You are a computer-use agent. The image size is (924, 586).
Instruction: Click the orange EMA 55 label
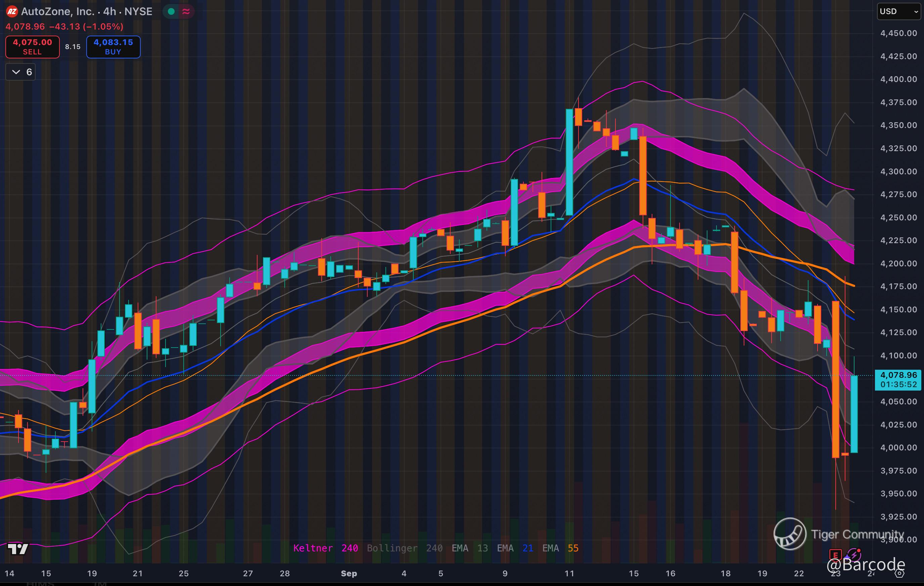[x=560, y=548]
